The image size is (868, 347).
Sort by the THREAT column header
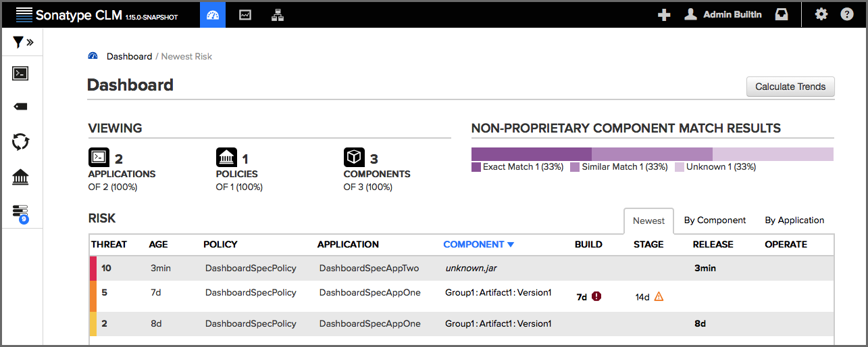(x=109, y=244)
